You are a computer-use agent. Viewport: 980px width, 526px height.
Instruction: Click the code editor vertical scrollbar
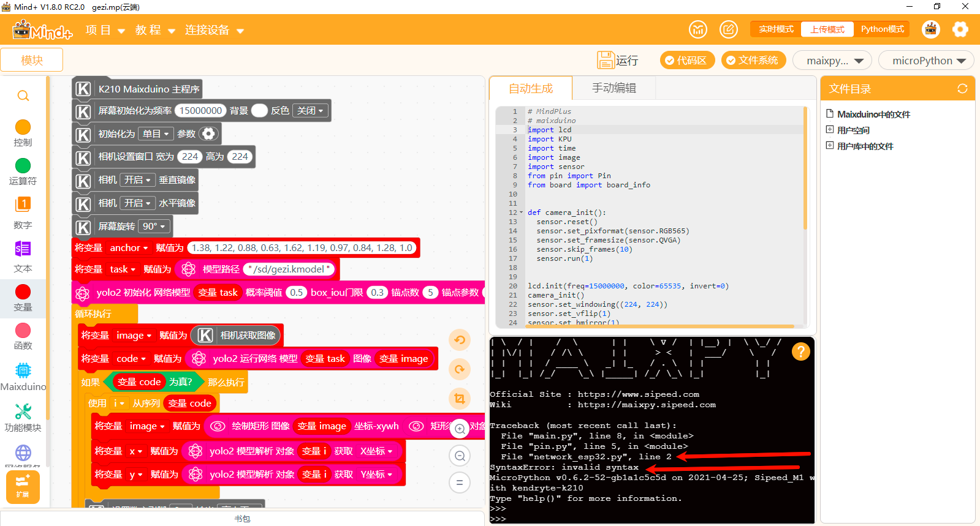805,169
